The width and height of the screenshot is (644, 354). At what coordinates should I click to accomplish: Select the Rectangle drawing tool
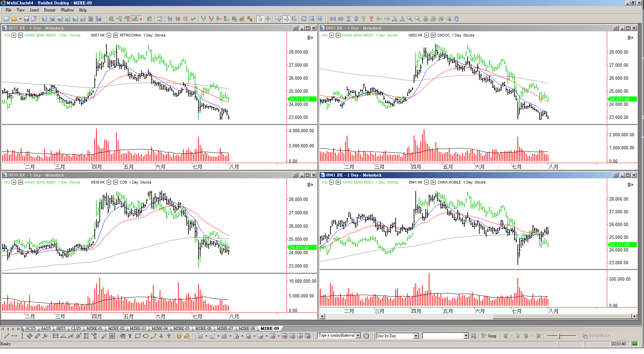(138, 336)
